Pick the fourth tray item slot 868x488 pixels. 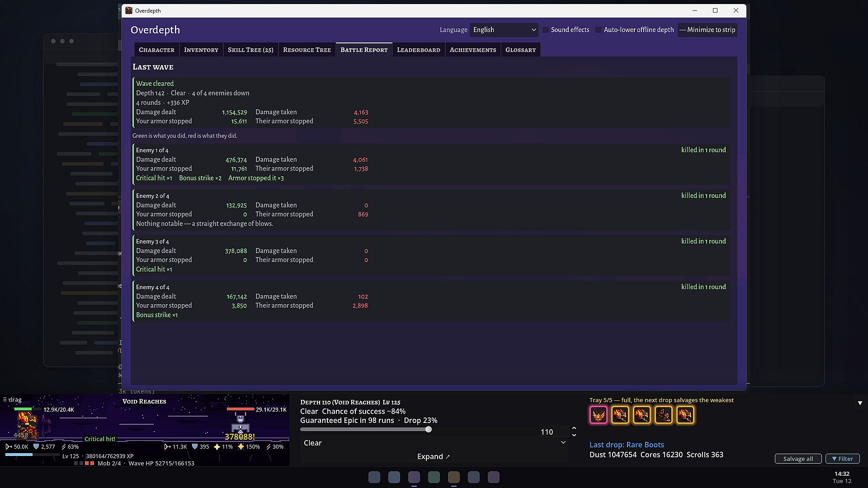663,415
